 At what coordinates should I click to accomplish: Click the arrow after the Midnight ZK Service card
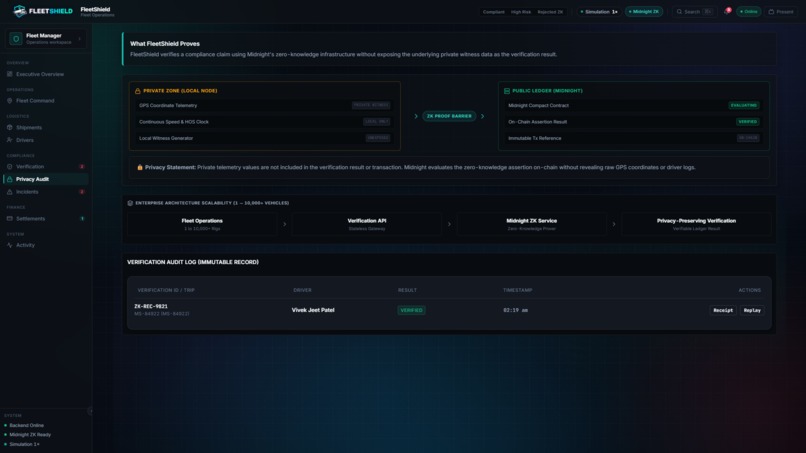614,224
